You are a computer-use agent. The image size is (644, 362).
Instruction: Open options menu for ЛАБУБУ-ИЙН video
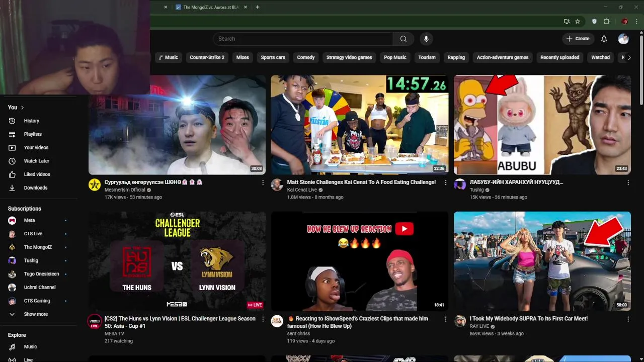pyautogui.click(x=628, y=183)
